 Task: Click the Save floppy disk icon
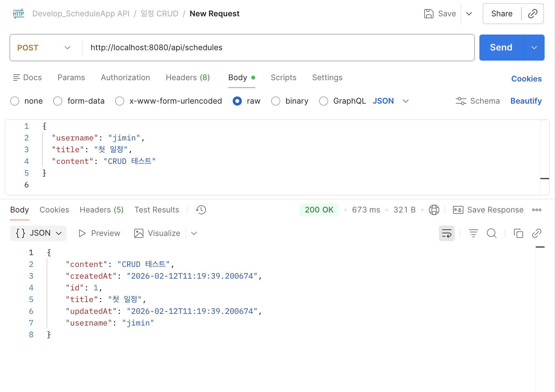tap(429, 14)
